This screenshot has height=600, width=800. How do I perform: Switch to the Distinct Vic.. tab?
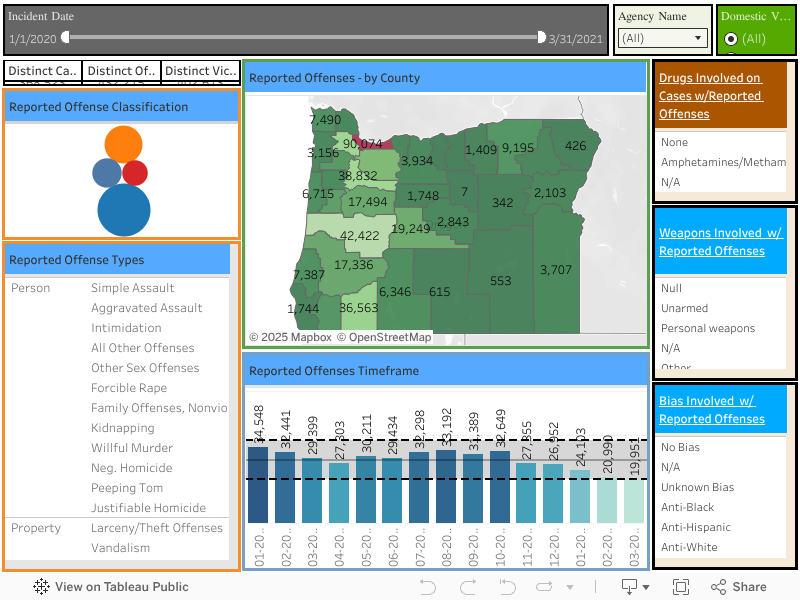click(199, 71)
